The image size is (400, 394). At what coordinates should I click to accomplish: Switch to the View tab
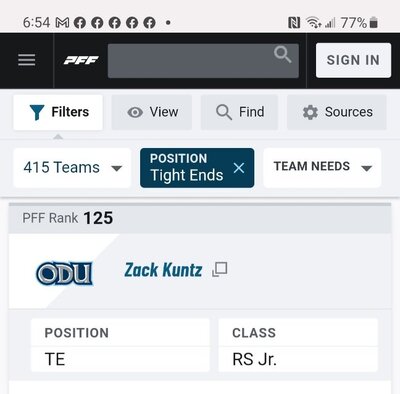click(152, 112)
